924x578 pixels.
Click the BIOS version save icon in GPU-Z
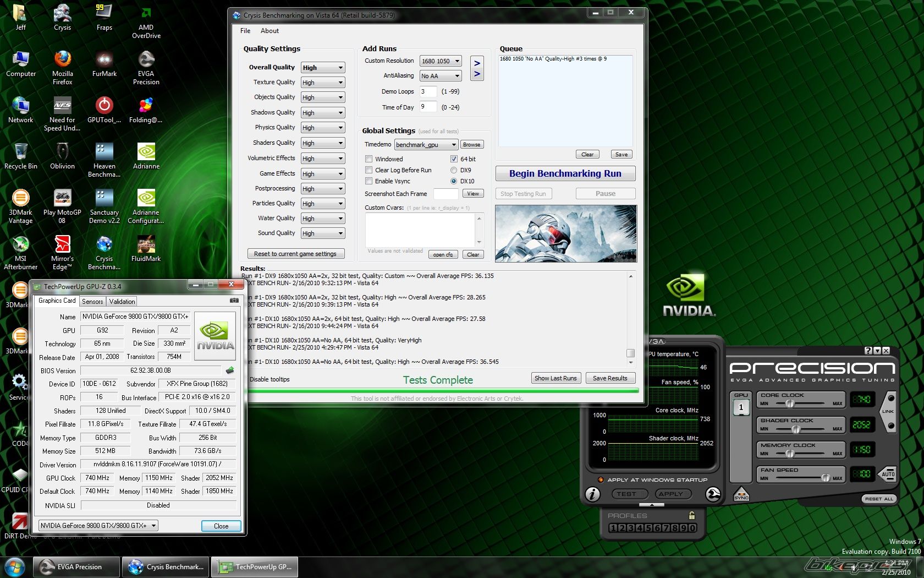pos(230,370)
